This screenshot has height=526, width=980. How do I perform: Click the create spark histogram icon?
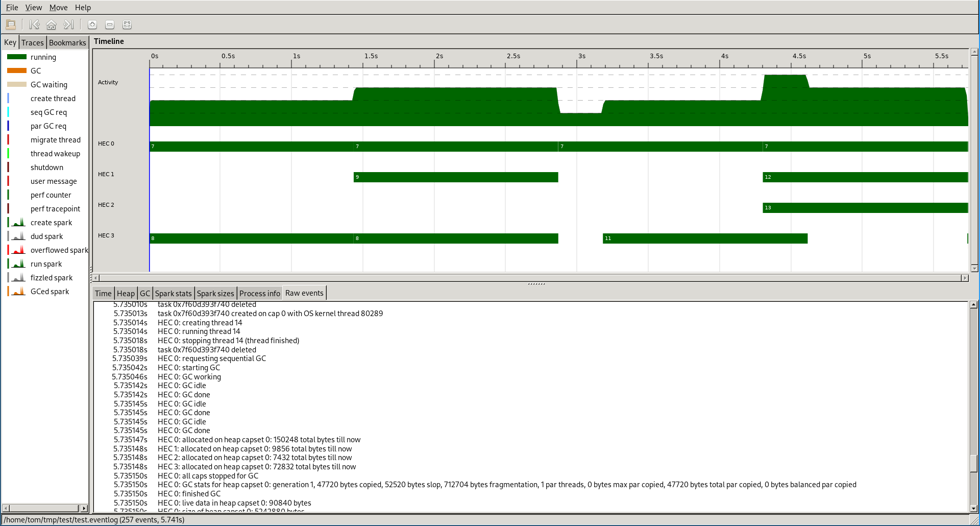18,223
